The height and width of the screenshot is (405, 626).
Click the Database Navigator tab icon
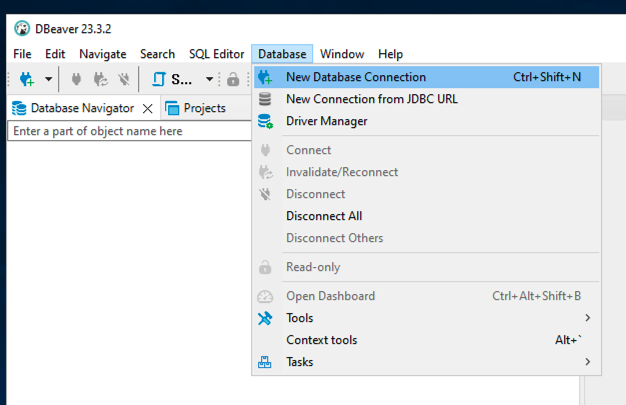pos(19,108)
